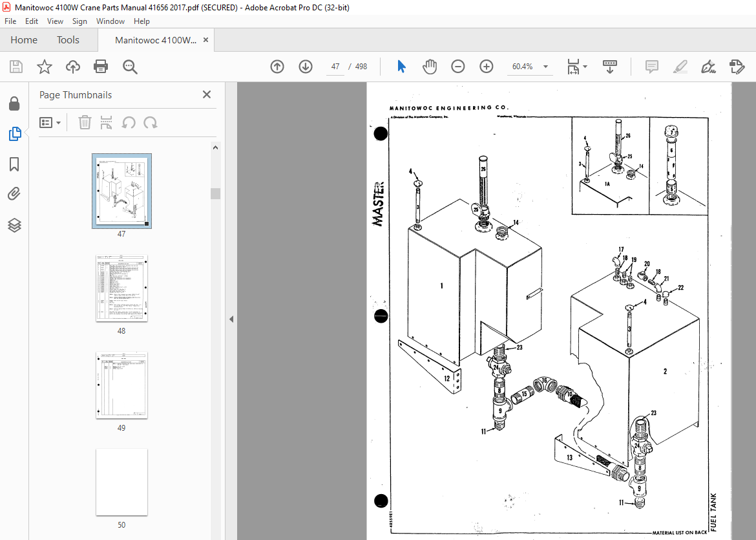Screen dimensions: 756x540
Task: Open the Find text search tool
Action: click(130, 67)
